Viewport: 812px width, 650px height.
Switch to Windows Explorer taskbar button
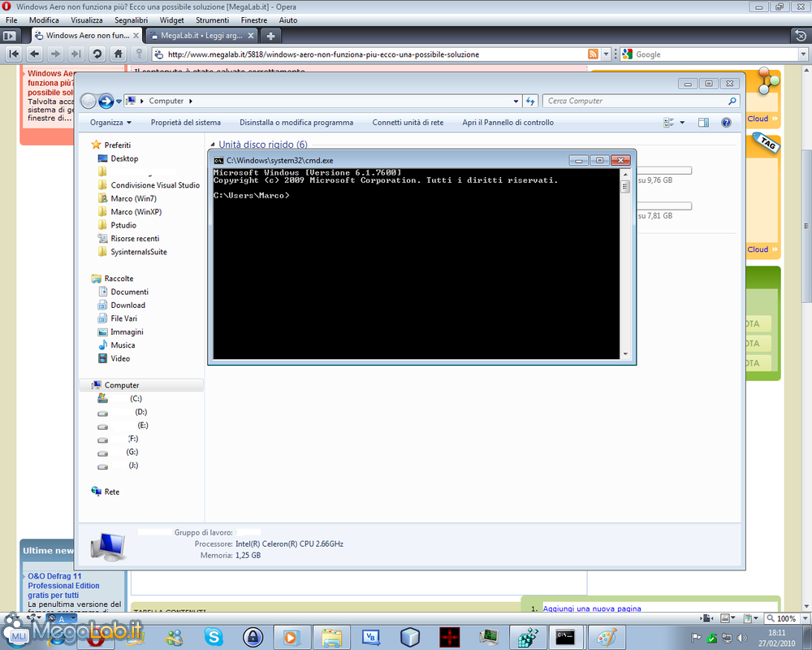[x=331, y=637]
